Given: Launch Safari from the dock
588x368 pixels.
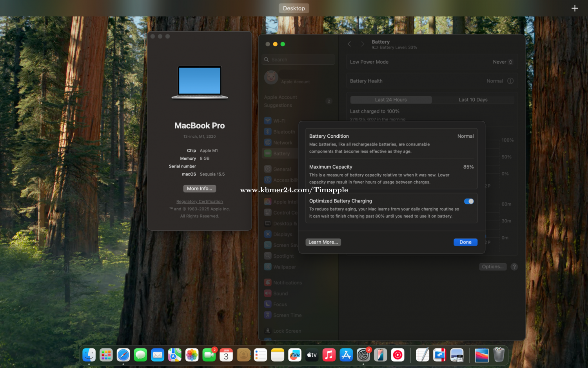Looking at the screenshot, I should pyautogui.click(x=123, y=355).
